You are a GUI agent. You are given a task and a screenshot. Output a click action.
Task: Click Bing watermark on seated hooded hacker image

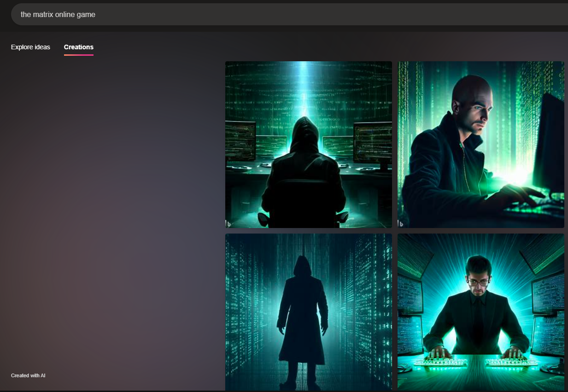(228, 223)
